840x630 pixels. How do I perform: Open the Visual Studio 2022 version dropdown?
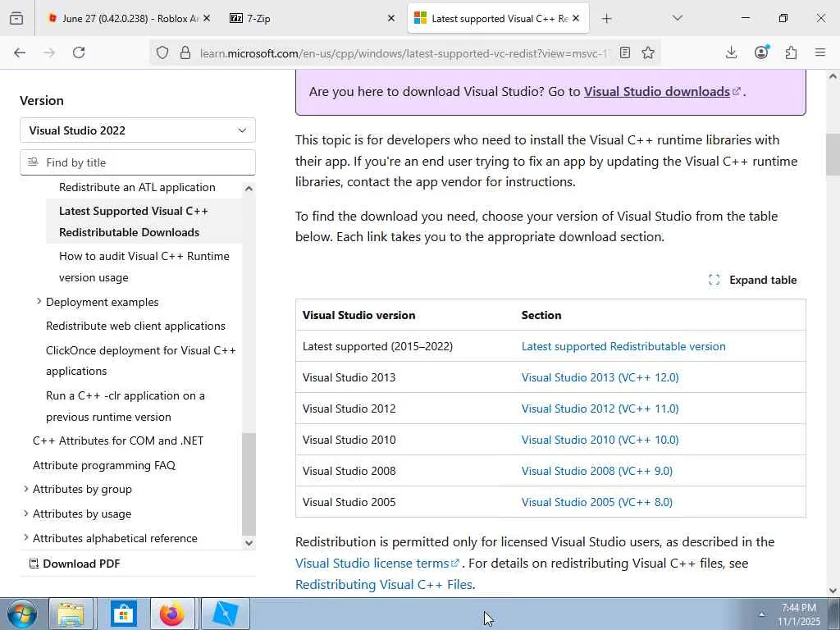click(138, 130)
